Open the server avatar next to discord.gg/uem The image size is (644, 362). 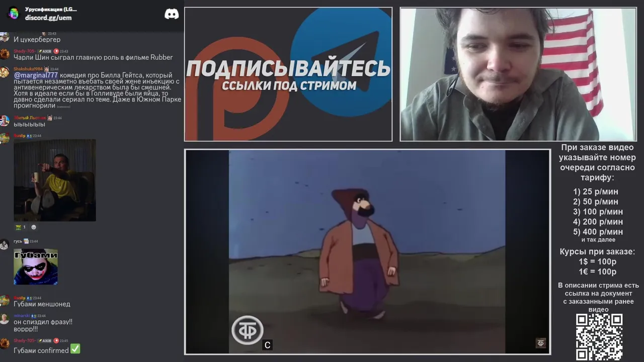[14, 13]
